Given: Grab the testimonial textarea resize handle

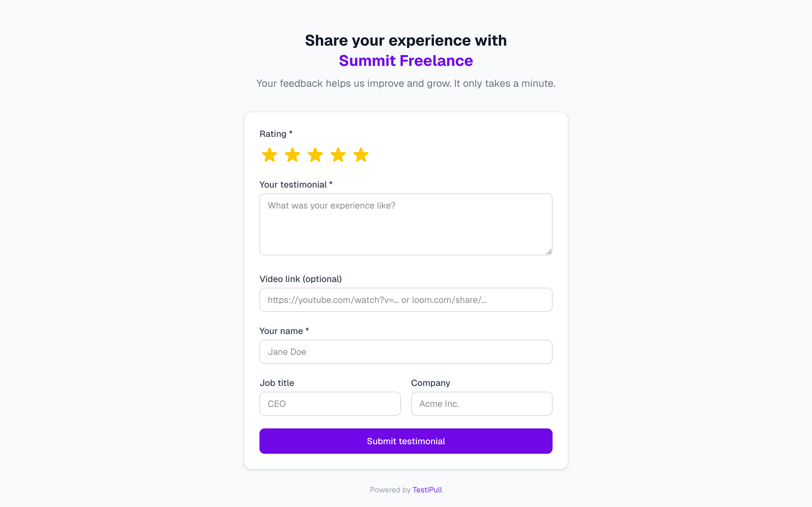Looking at the screenshot, I should pos(549,252).
